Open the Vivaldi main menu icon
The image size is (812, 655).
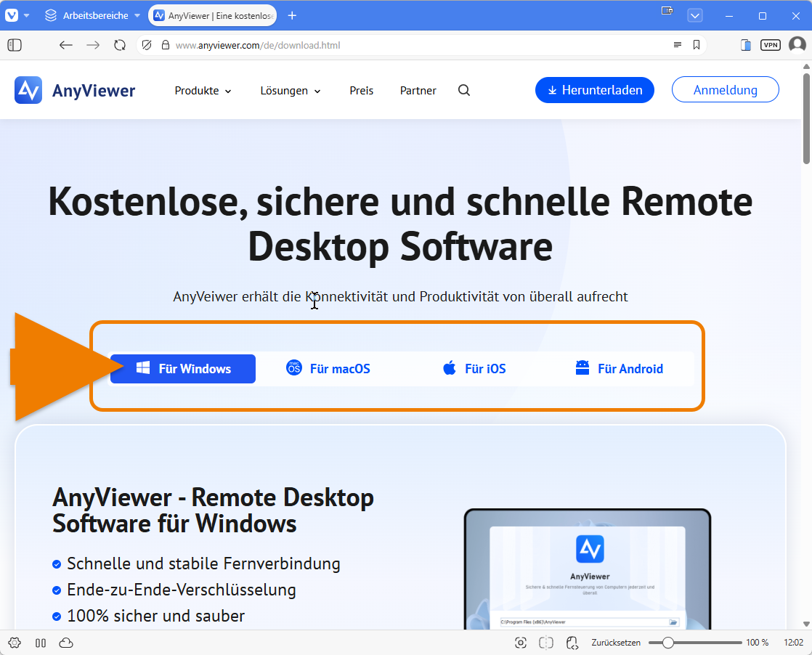click(12, 15)
